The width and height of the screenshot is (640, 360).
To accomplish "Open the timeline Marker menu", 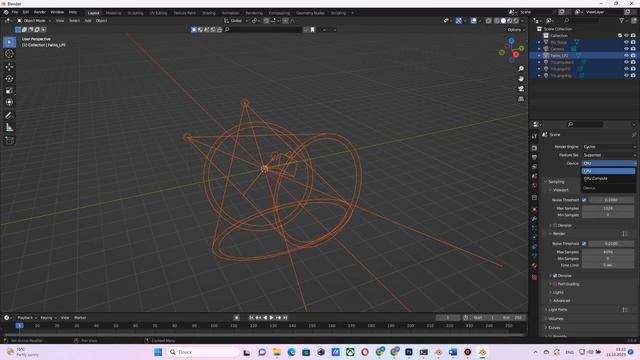I will point(80,318).
